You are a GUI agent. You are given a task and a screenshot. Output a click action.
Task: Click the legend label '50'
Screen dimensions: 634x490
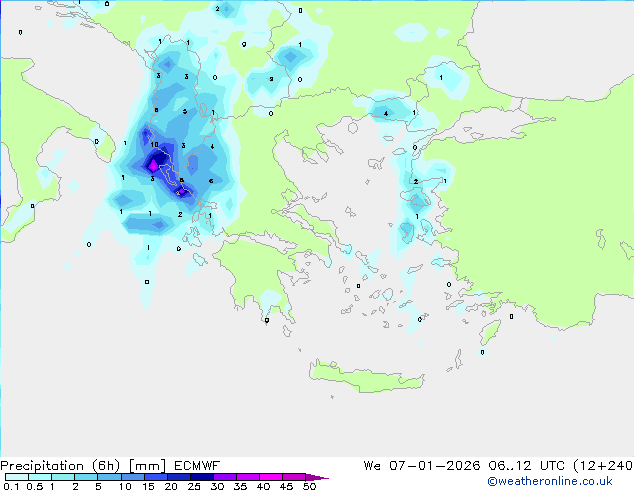point(309,486)
